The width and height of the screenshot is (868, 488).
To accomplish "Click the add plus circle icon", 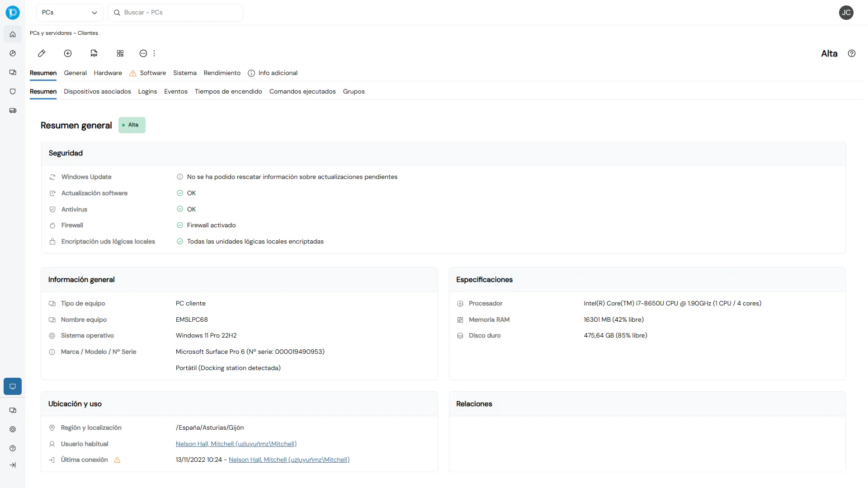I will click(x=68, y=53).
